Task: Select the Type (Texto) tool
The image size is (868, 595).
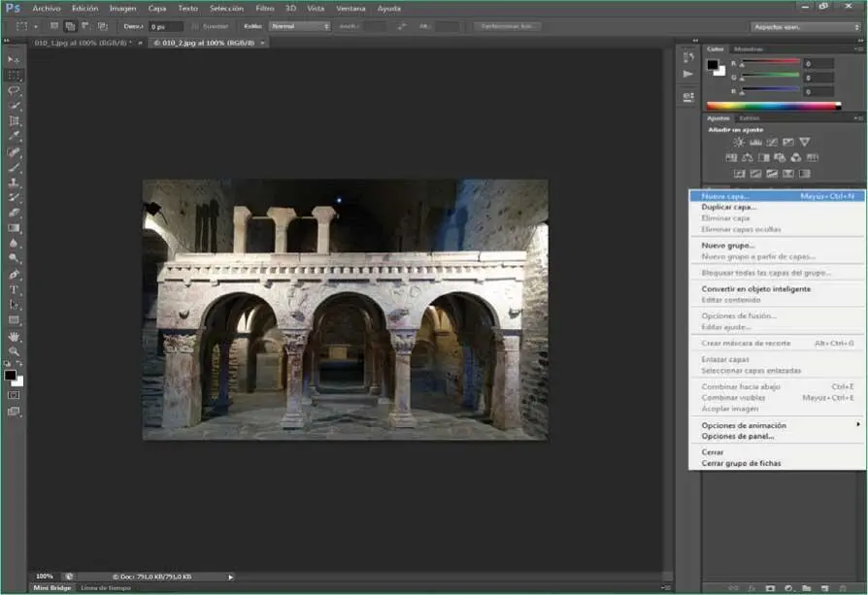Action: 15,289
